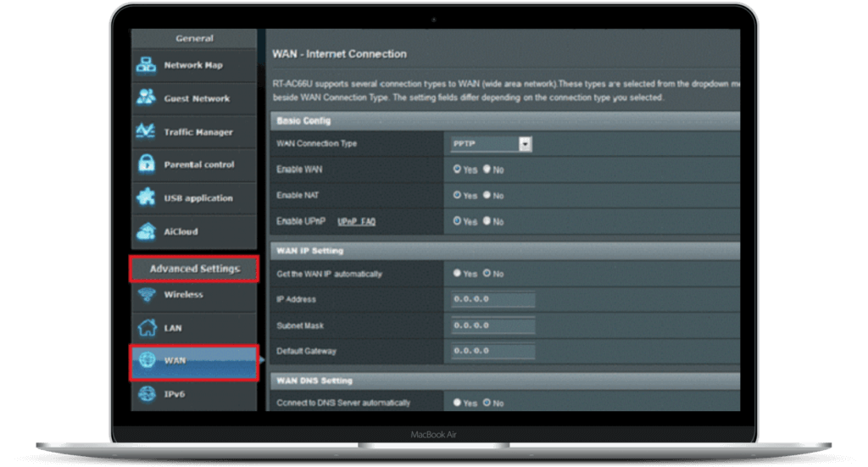Set Enable UPnP to No
This screenshot has width=868, height=467.
pyautogui.click(x=487, y=220)
